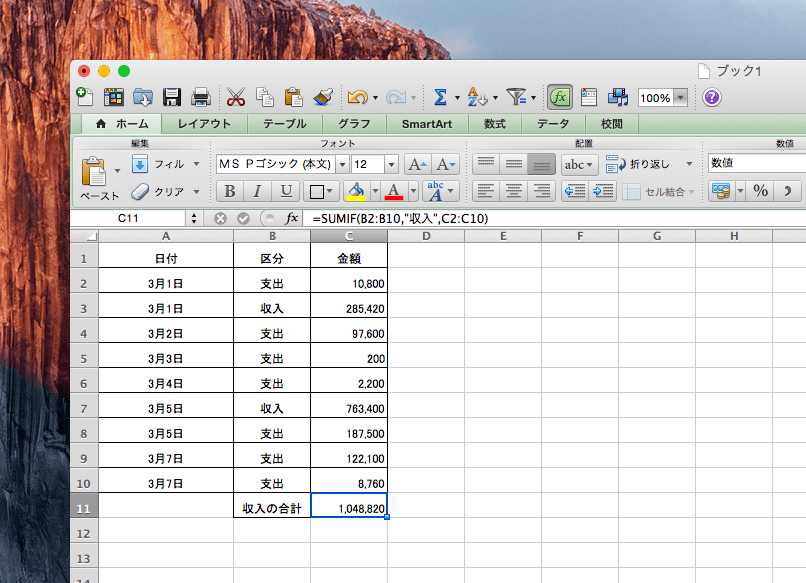The image size is (806, 583).
Task: Insert AutoSum with the sigma icon
Action: (x=440, y=97)
